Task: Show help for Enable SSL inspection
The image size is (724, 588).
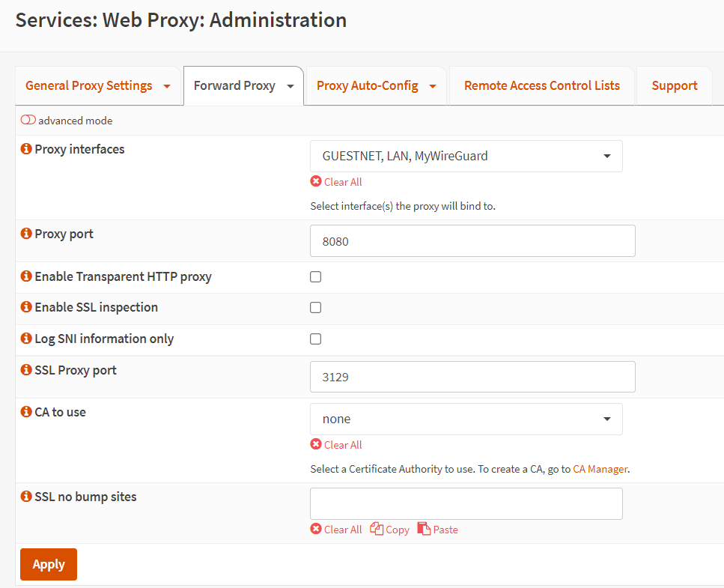Action: [x=26, y=308]
